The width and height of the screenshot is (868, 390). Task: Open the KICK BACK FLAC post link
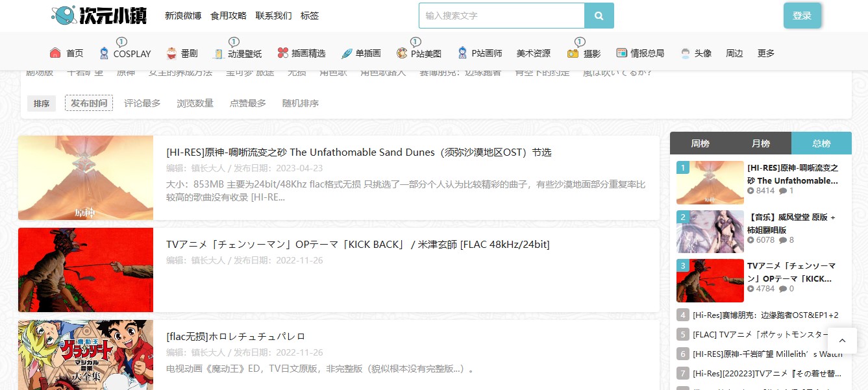(x=358, y=244)
